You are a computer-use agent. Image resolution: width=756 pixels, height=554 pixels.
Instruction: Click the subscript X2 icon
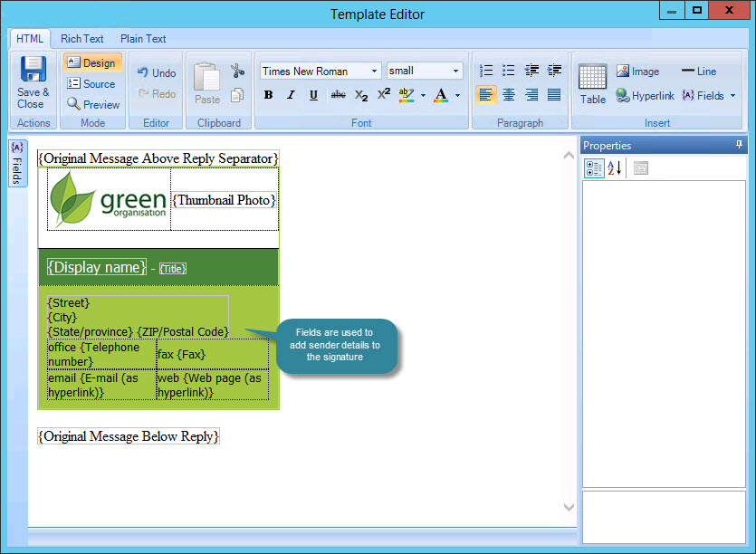click(x=361, y=95)
